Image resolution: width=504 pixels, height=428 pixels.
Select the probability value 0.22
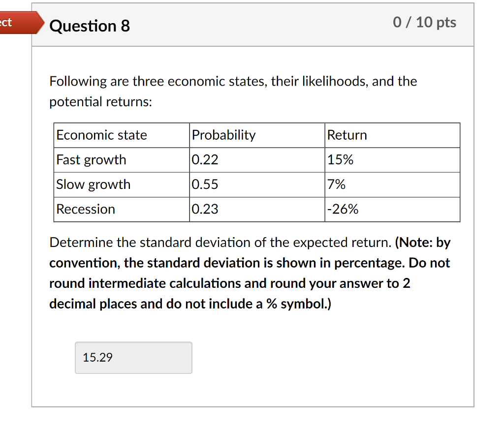click(203, 160)
